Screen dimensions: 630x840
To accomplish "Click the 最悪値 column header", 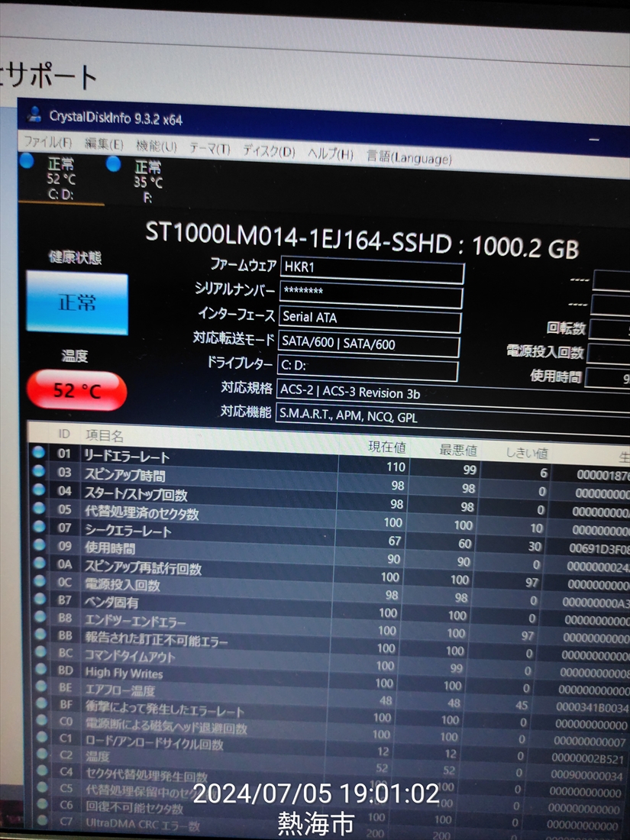I will 458,450.
